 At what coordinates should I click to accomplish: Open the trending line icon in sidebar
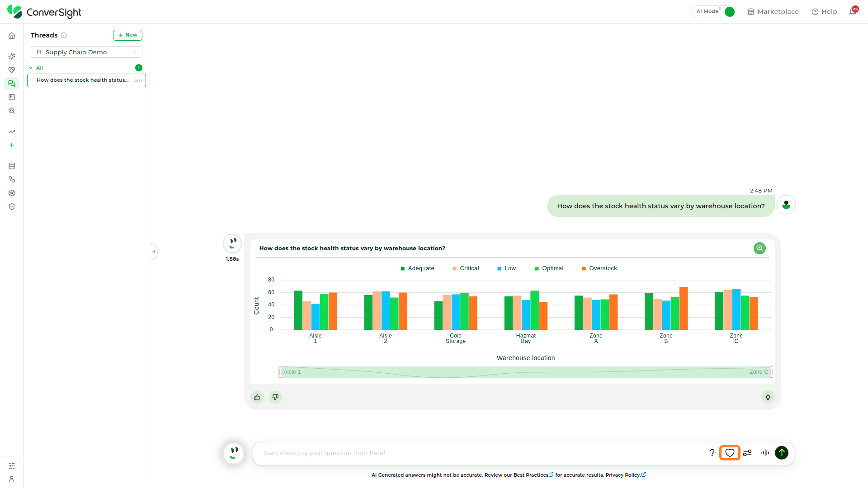point(12,131)
